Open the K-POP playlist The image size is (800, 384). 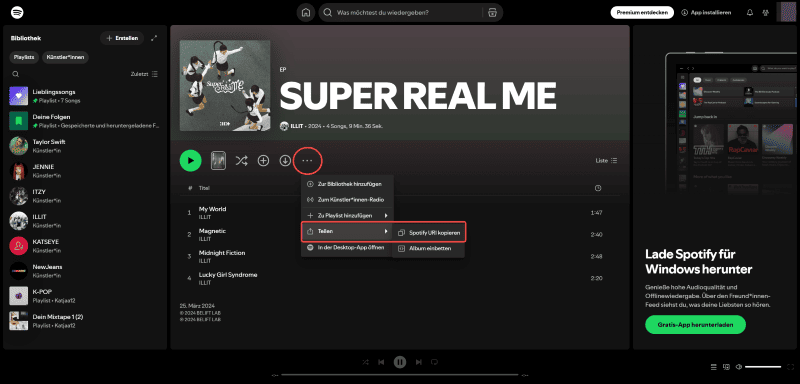click(85, 296)
